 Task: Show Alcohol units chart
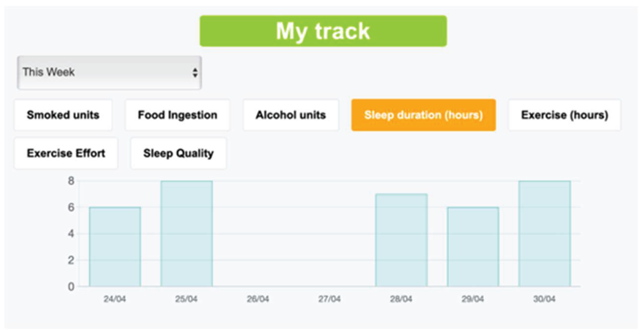coord(291,115)
